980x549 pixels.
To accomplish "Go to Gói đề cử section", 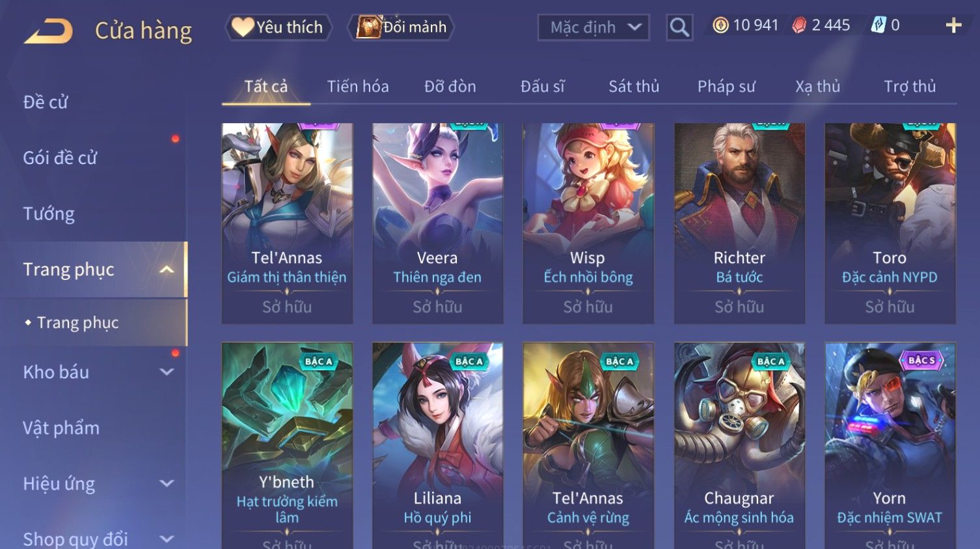I will pyautogui.click(x=60, y=158).
